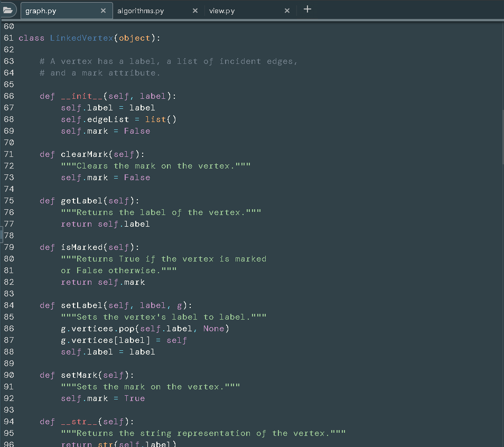Close the algorithms.py tab
The width and height of the screenshot is (504, 447).
195,10
